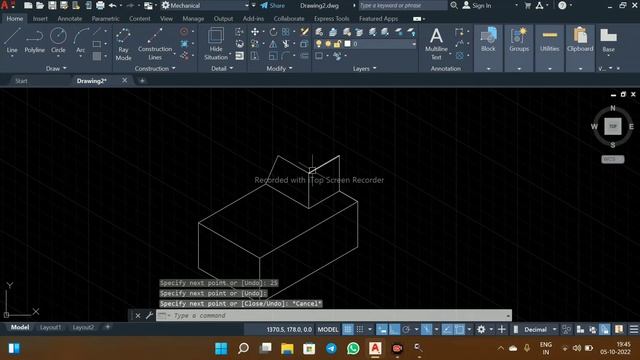Click the Base view tool

[x=608, y=40]
